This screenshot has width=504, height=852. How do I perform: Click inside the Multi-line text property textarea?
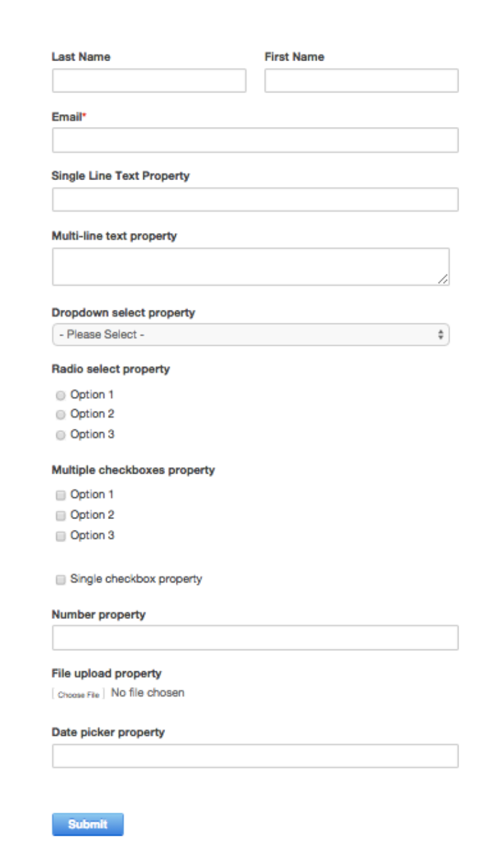(251, 266)
